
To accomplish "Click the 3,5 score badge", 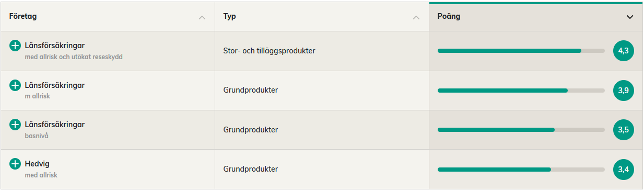I will tap(623, 130).
